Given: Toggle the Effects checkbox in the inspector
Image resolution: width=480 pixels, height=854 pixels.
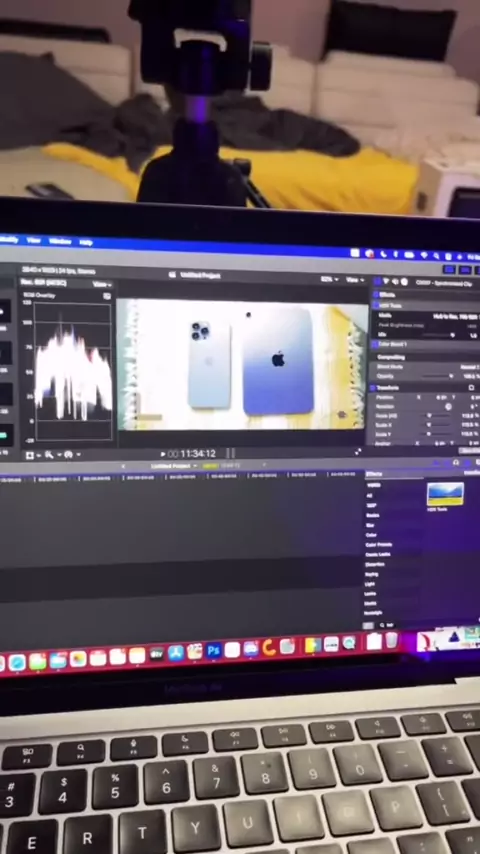Looking at the screenshot, I should coord(375,294).
